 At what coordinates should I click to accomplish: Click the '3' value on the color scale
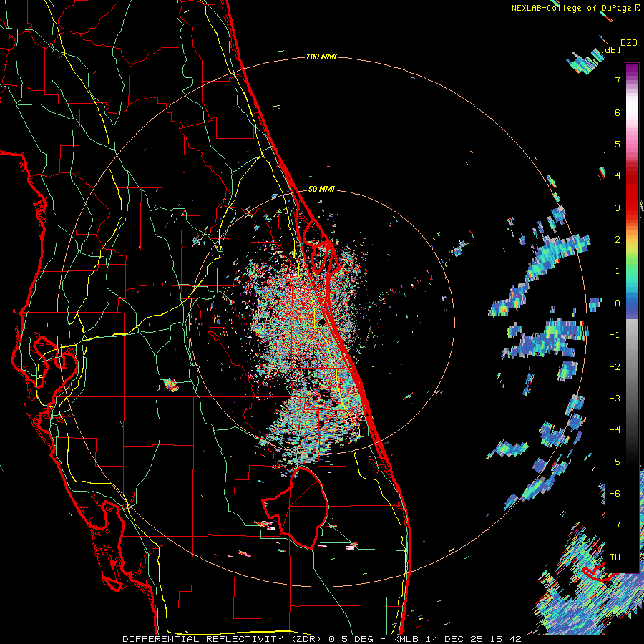point(618,208)
